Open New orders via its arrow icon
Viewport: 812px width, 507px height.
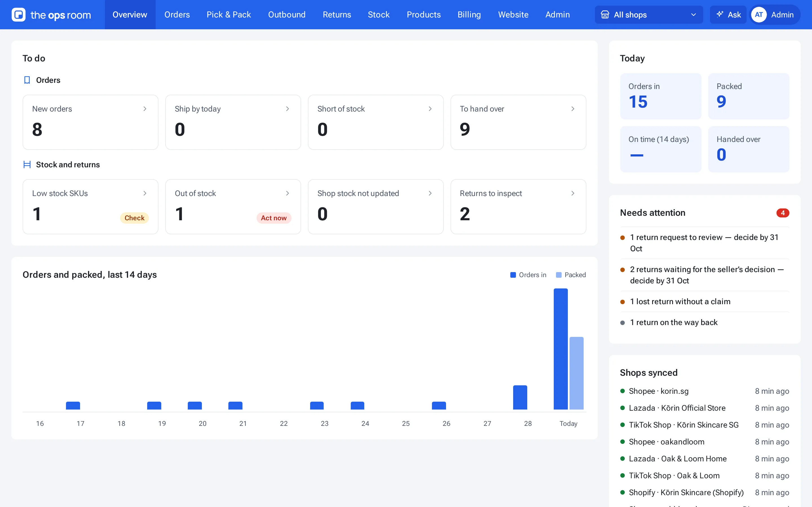[x=145, y=109]
